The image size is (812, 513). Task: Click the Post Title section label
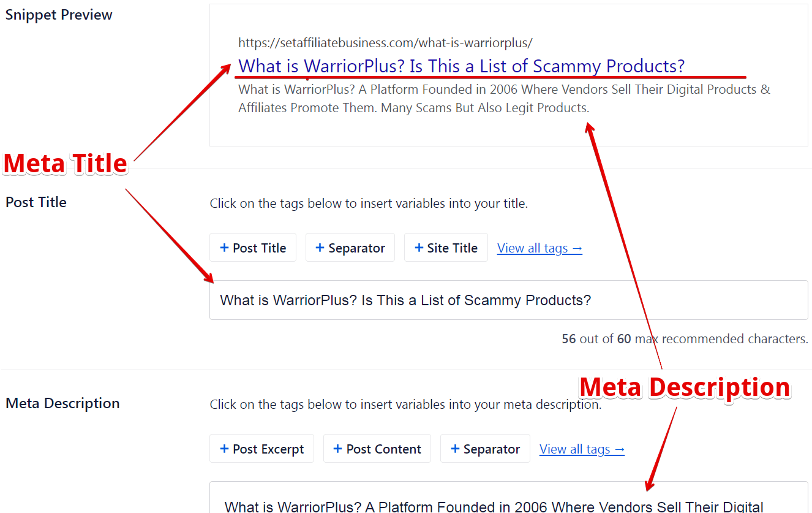point(36,202)
